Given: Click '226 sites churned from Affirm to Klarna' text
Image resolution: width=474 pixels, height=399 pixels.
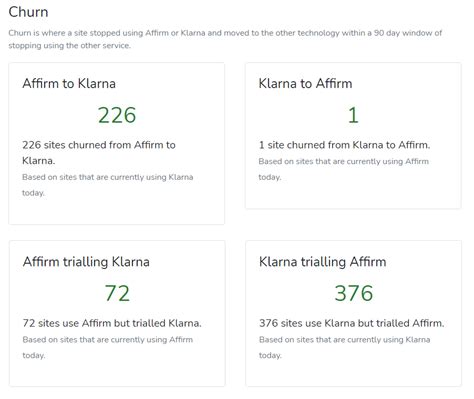Looking at the screenshot, I should click(x=99, y=153).
